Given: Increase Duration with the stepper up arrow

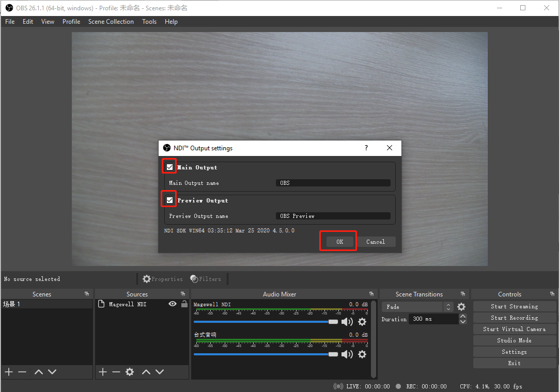Looking at the screenshot, I should tap(463, 316).
